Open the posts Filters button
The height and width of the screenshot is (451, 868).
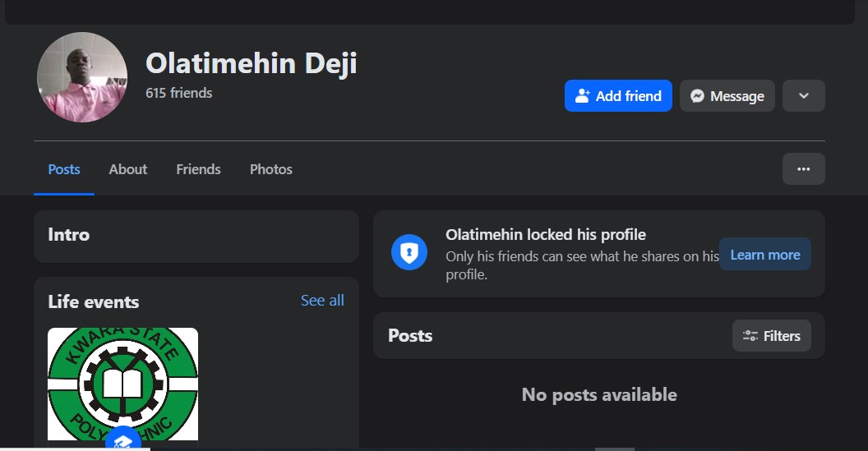pos(771,336)
